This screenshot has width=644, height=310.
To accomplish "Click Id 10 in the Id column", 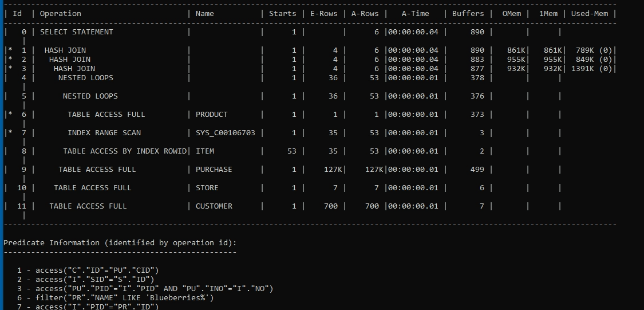I will click(22, 187).
